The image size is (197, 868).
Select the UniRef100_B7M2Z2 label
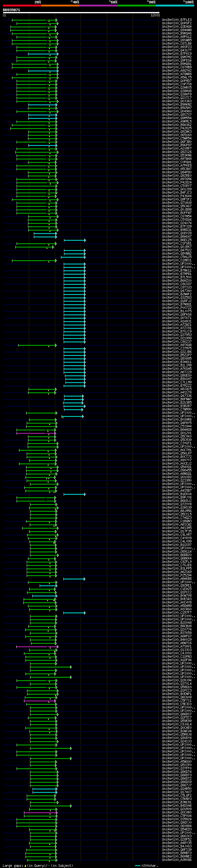[x=176, y=386]
